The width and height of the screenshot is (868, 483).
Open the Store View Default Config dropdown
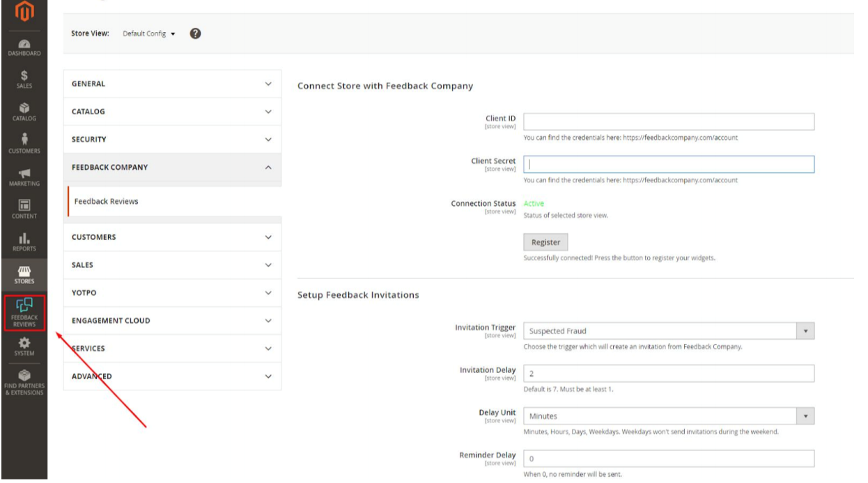(x=149, y=33)
